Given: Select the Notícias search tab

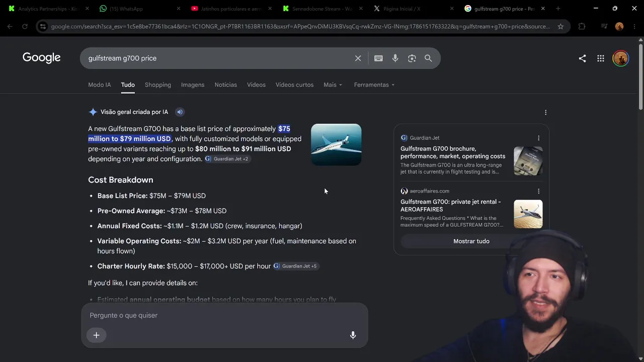Looking at the screenshot, I should pos(225,85).
